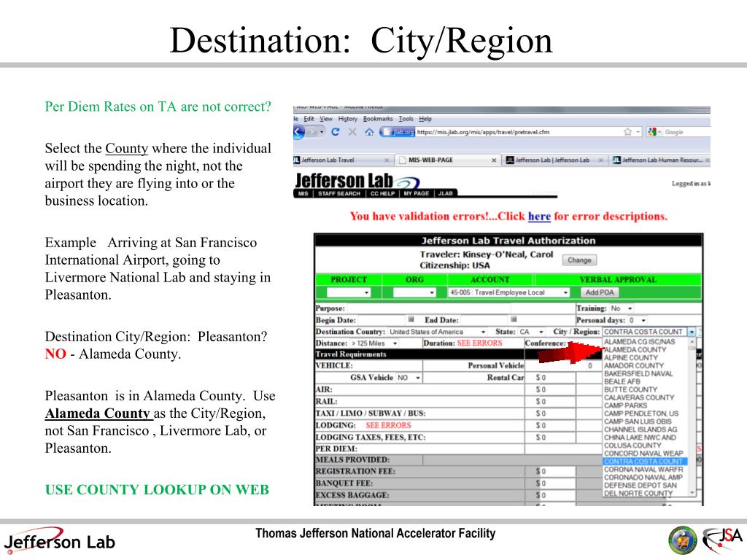This screenshot has width=747, height=560.
Task: Open the Personal days dropdown
Action: click(x=637, y=321)
